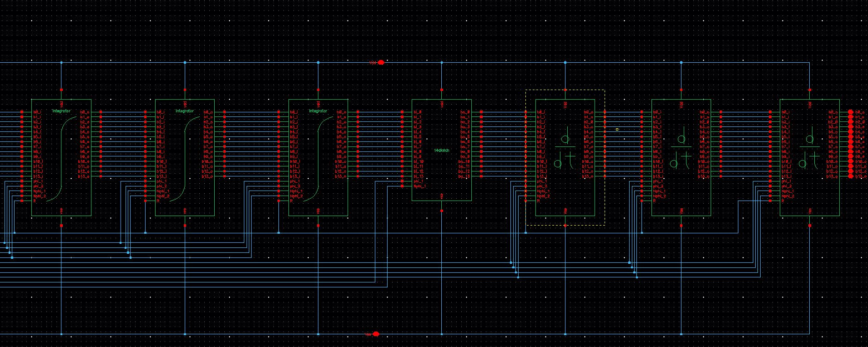This screenshot has height=347, width=868.
Task: Select the b0_o output pin at far right
Action: (851, 112)
